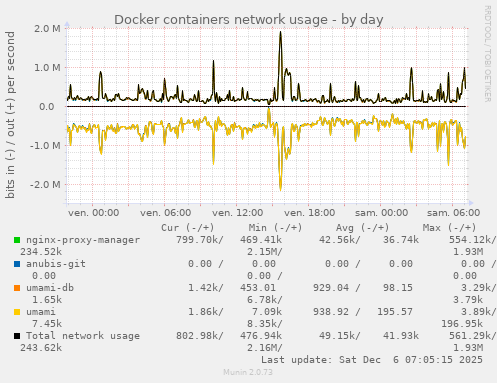Click the umami-db current value '1.42k/'
Screen dimensions: 497x383
pyautogui.click(x=206, y=288)
